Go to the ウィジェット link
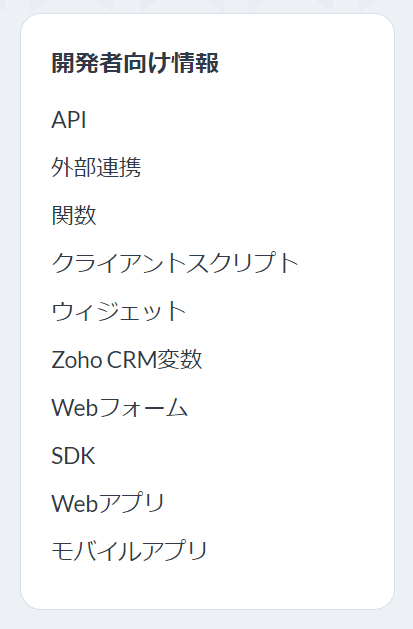The height and width of the screenshot is (629, 413). tap(119, 311)
